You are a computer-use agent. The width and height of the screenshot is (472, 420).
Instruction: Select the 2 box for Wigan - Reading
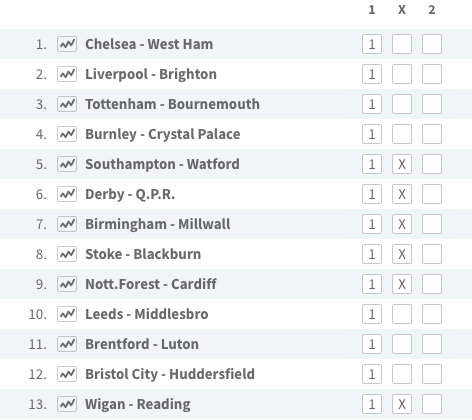click(x=432, y=404)
